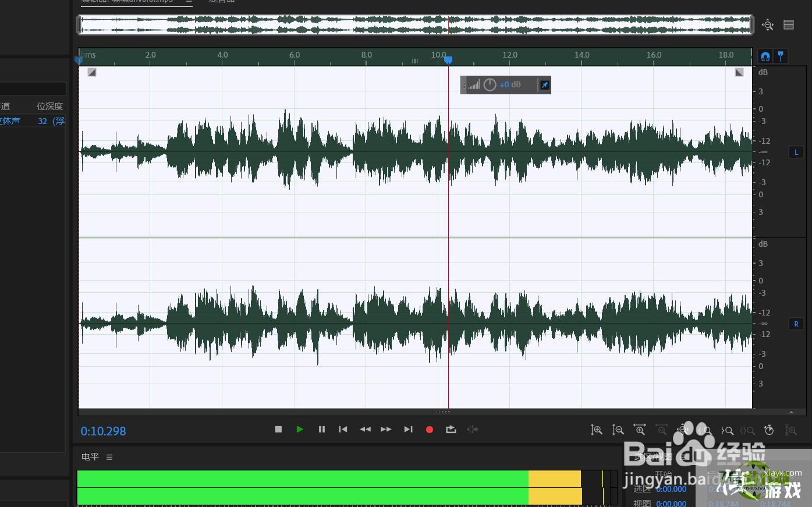Click the overview navigator's right edge handle
This screenshot has width=812, height=507.
(752, 24)
